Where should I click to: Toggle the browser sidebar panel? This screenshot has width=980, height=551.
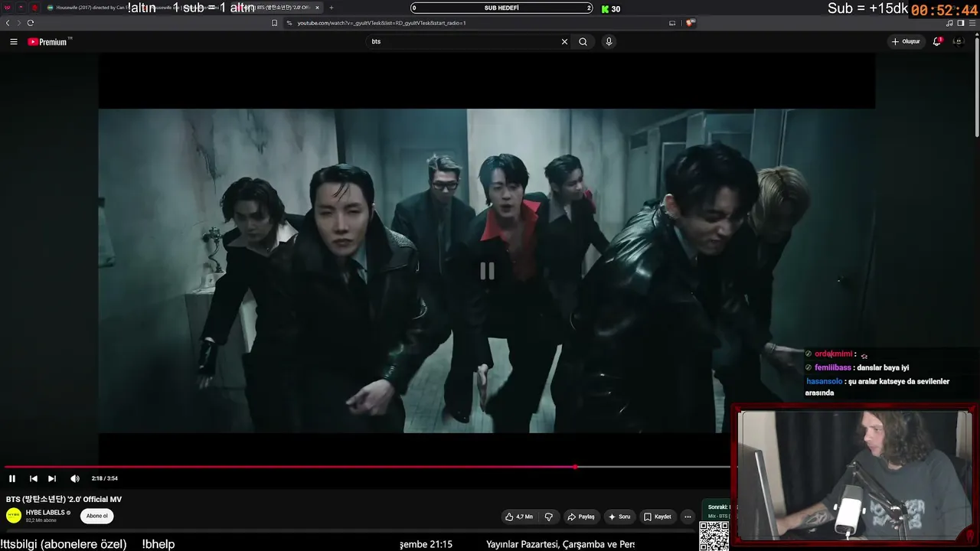click(961, 23)
